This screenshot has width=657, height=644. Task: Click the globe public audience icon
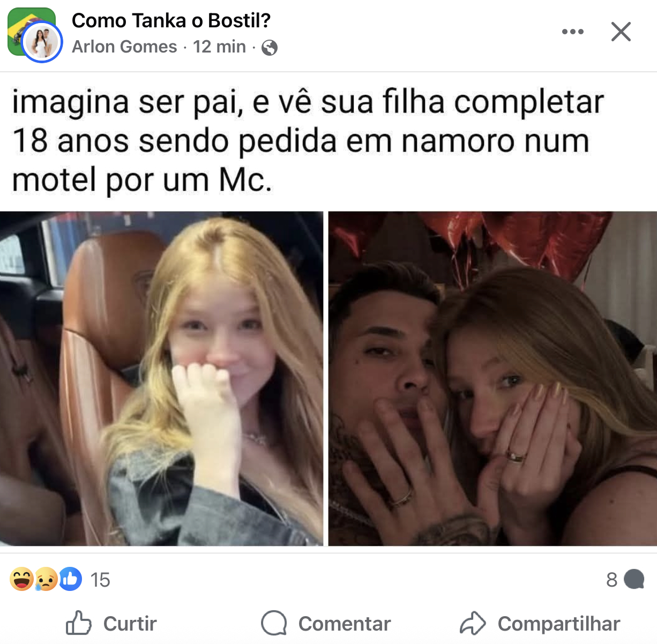point(270,48)
